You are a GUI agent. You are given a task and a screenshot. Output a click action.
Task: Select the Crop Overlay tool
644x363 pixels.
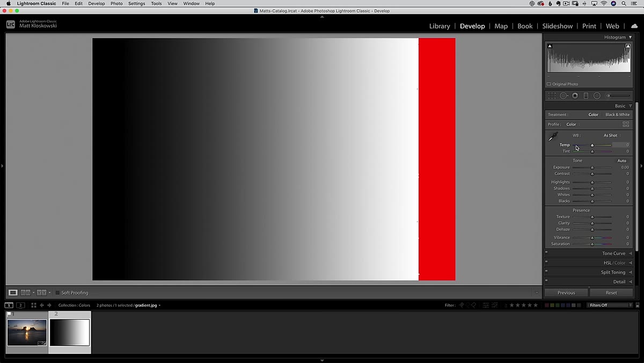(x=552, y=96)
